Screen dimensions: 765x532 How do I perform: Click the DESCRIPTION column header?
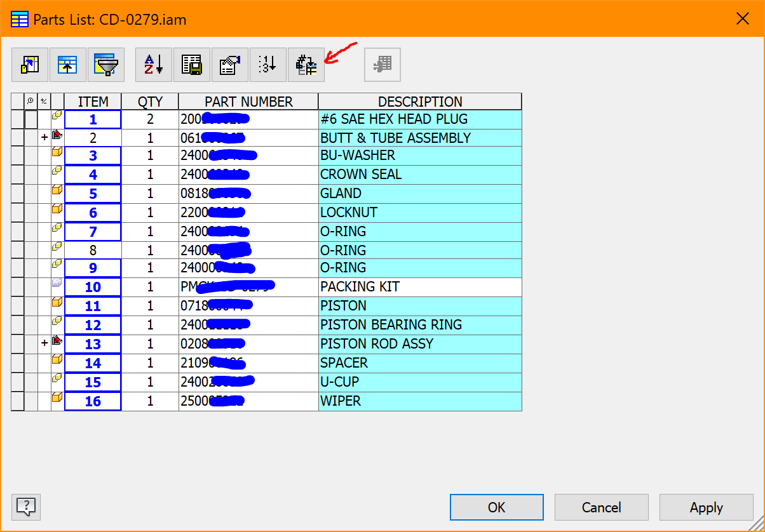419,101
